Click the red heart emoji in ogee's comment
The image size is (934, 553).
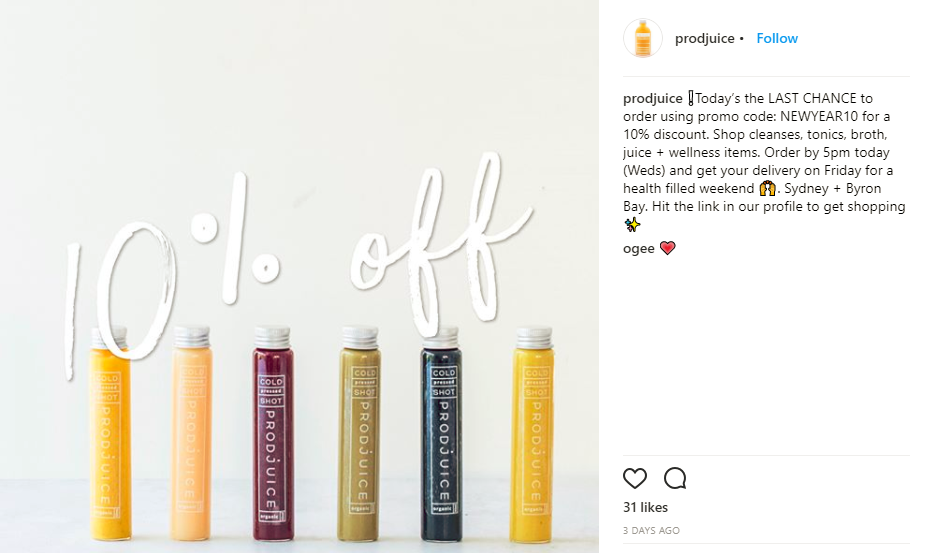point(667,248)
